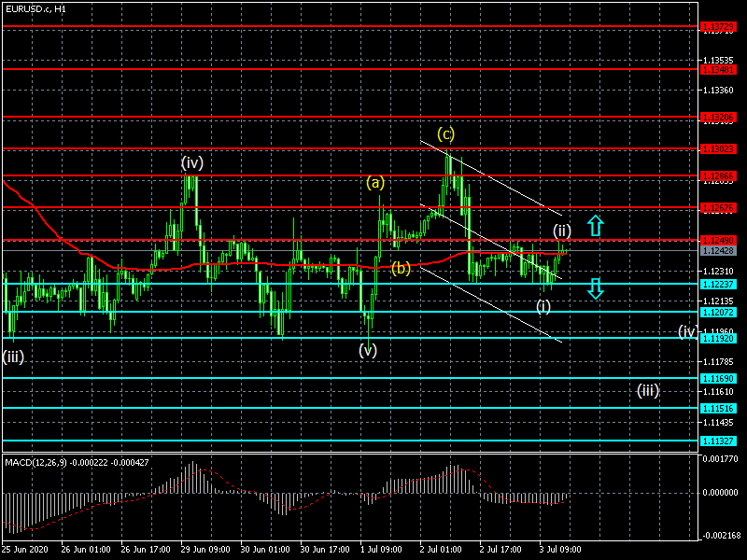Select the yellow (a) wave label
Viewport: 747px width, 560px height.
375,182
